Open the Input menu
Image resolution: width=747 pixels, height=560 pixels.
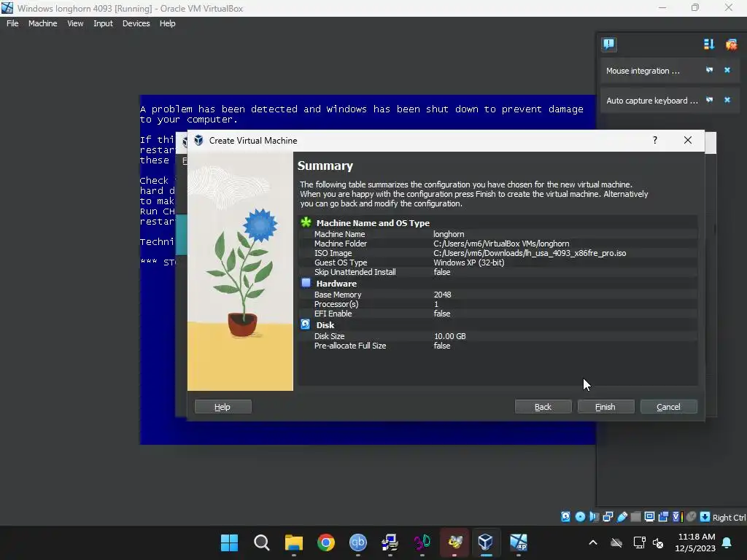click(x=103, y=23)
